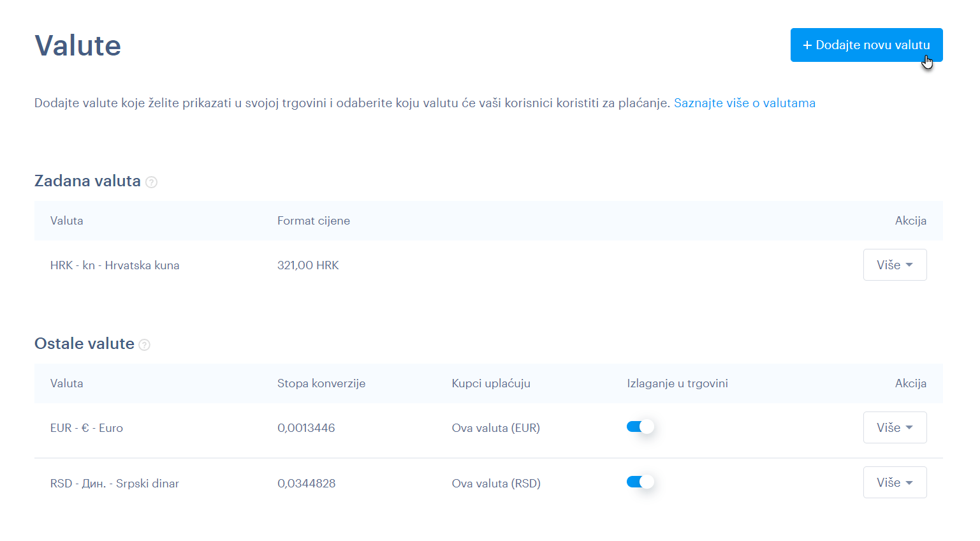Click the Stopa konverzije column header
The image size is (980, 541).
(321, 383)
